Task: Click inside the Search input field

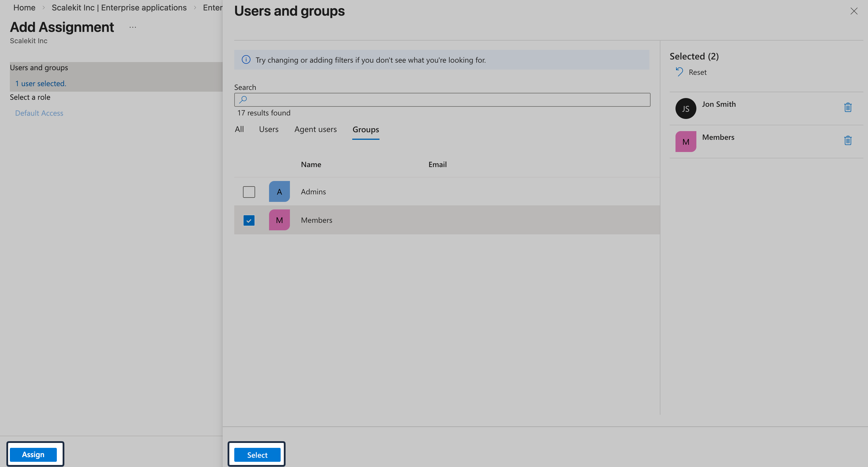Action: [438, 99]
